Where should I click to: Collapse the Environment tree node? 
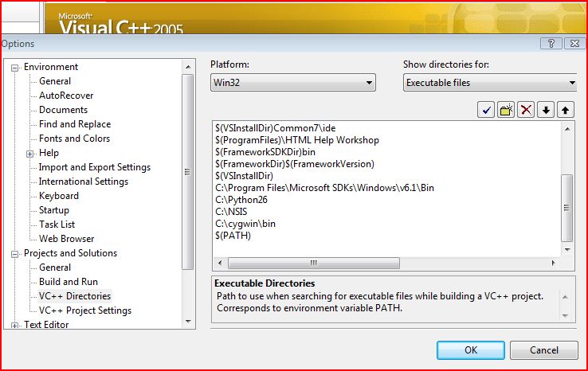coord(14,68)
